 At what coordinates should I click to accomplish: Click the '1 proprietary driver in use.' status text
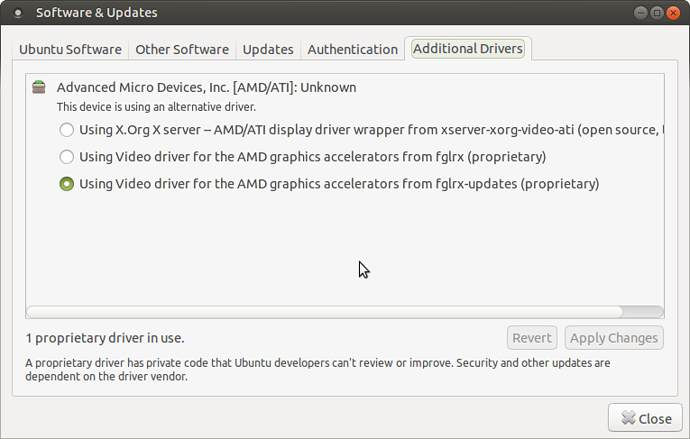click(x=105, y=338)
